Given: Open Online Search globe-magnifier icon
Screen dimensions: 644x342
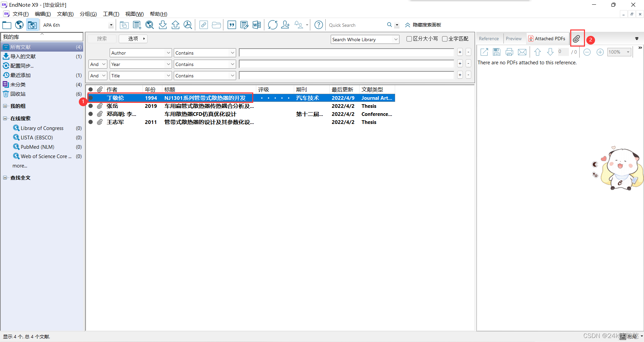Looking at the screenshot, I should click(x=150, y=25).
